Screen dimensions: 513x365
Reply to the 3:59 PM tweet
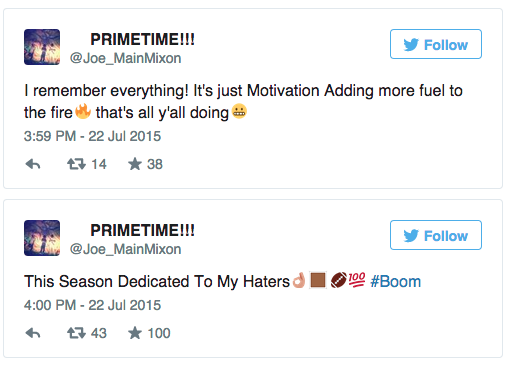tap(33, 164)
